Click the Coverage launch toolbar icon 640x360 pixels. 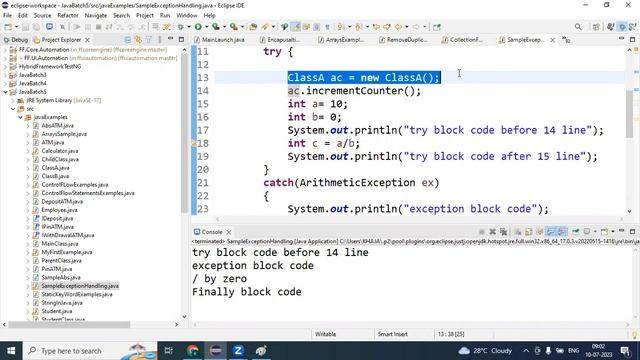[216, 27]
